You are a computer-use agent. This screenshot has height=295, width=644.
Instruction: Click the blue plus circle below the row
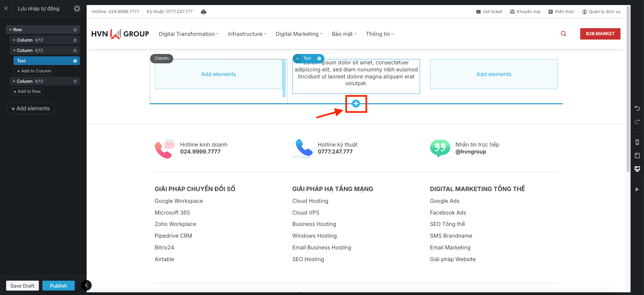pyautogui.click(x=356, y=104)
